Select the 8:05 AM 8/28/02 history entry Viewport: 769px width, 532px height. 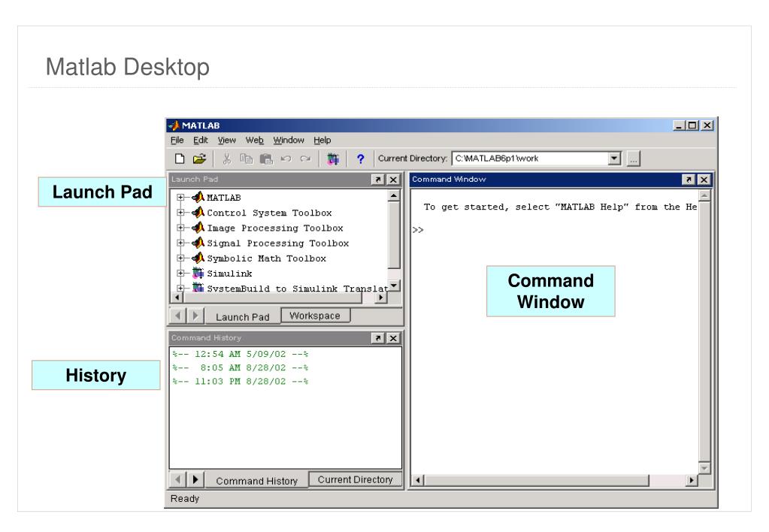coord(240,367)
